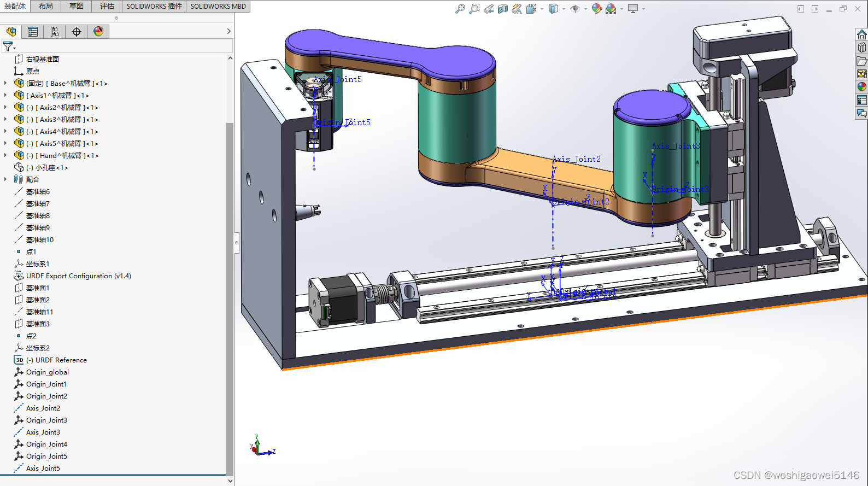Expand the Hand^机械臂 component node
Viewport: 868px width, 486px height.
(x=6, y=155)
